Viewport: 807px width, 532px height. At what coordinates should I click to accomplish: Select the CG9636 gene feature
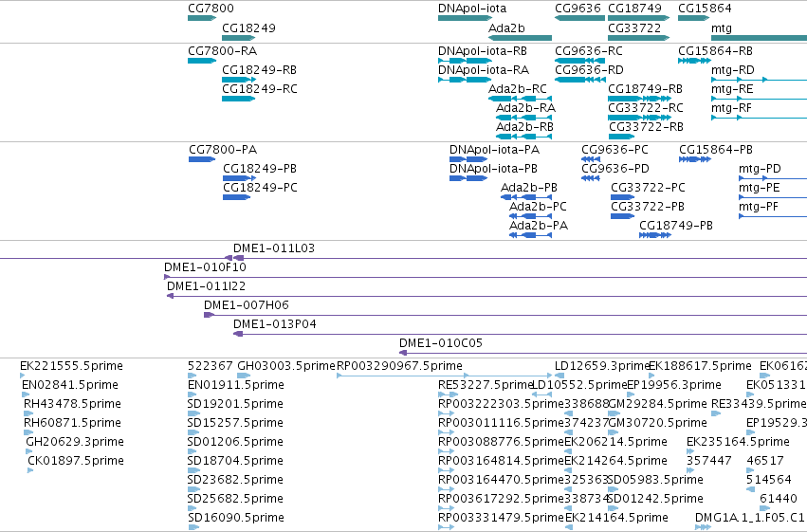579,18
